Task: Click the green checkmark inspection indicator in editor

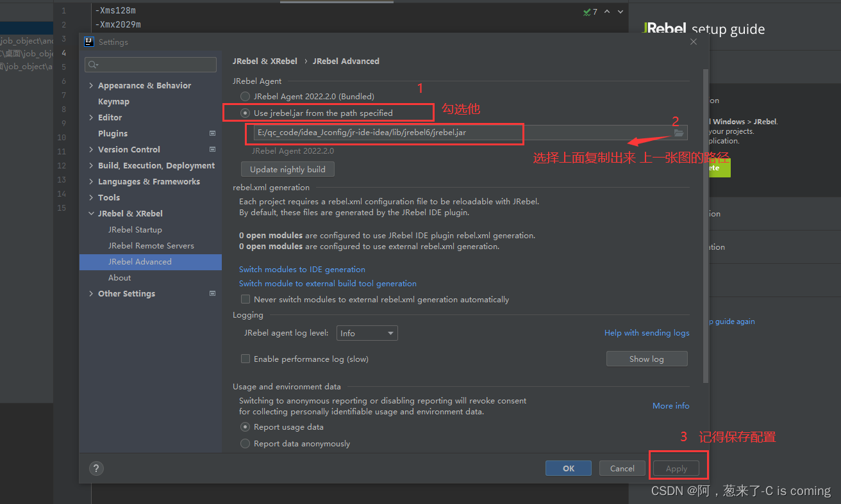Action: click(587, 12)
